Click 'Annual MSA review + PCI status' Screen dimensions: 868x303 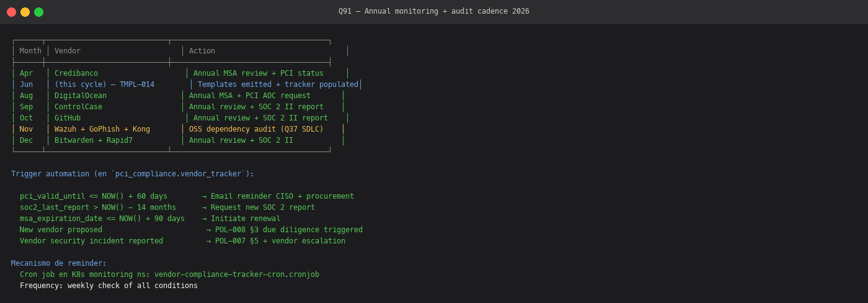259,73
